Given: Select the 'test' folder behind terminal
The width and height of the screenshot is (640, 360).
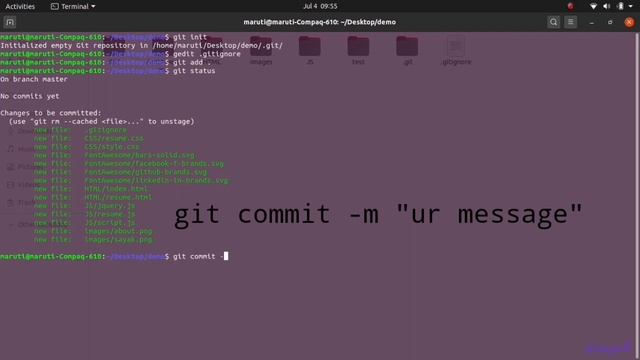Looking at the screenshot, I should (358, 51).
